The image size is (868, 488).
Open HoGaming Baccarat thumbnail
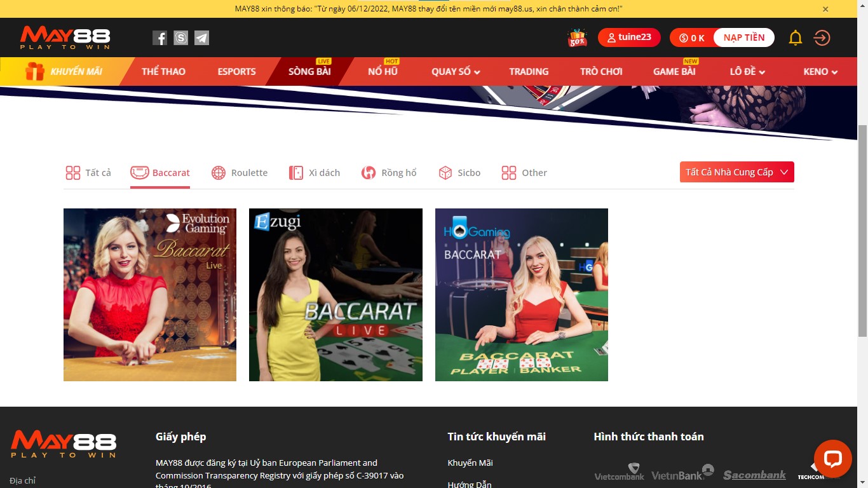point(522,295)
